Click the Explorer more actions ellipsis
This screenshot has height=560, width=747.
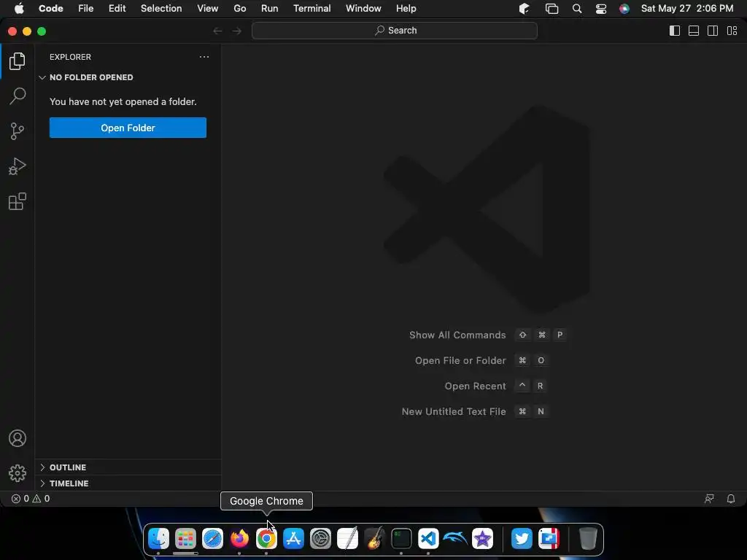[x=204, y=57]
